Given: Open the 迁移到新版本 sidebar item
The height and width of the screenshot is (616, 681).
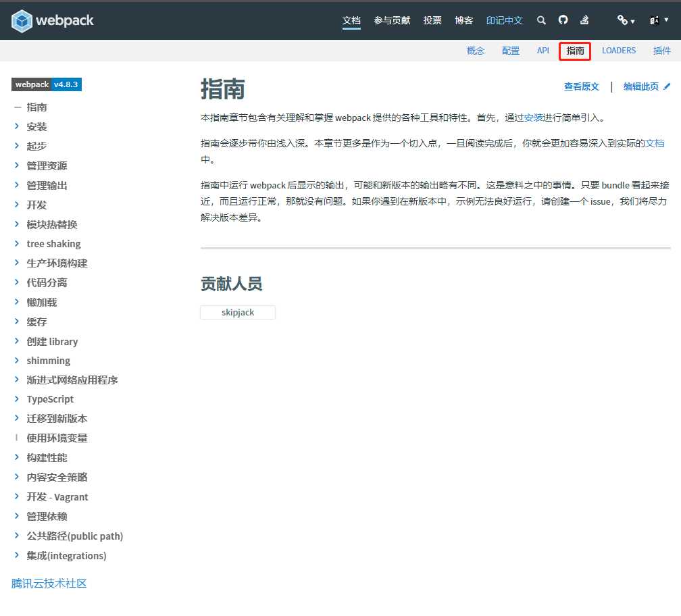Looking at the screenshot, I should (x=57, y=419).
